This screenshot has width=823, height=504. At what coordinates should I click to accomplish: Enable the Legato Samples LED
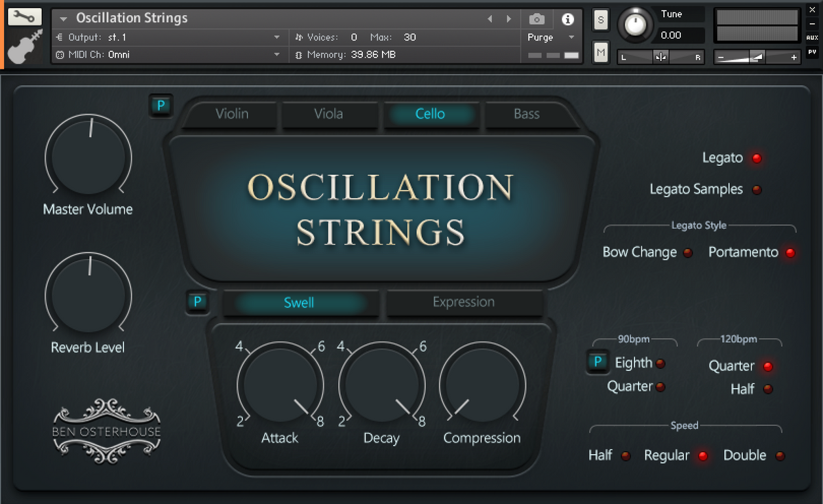point(756,190)
